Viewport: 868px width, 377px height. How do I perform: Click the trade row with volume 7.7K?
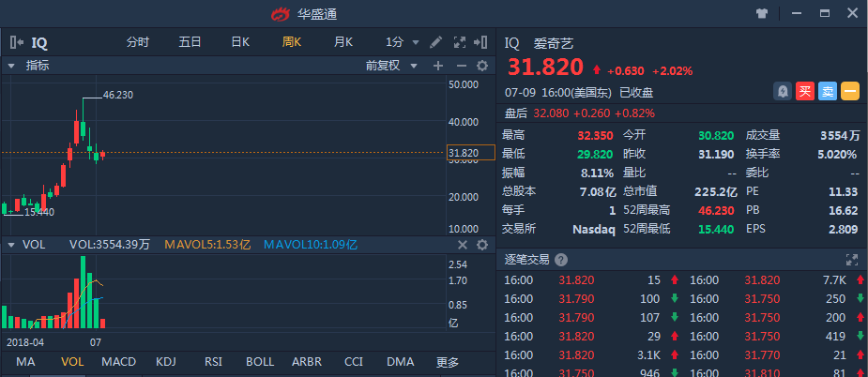[x=777, y=280]
